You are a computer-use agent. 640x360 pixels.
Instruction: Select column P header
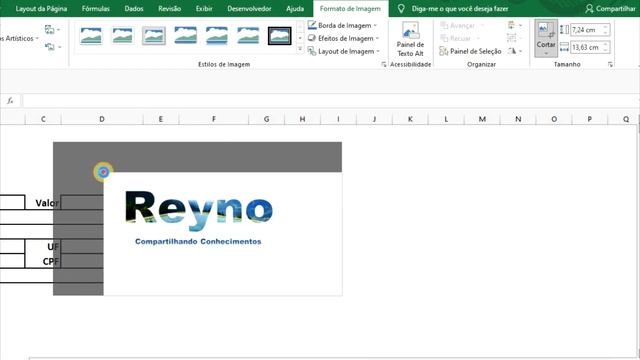point(589,119)
